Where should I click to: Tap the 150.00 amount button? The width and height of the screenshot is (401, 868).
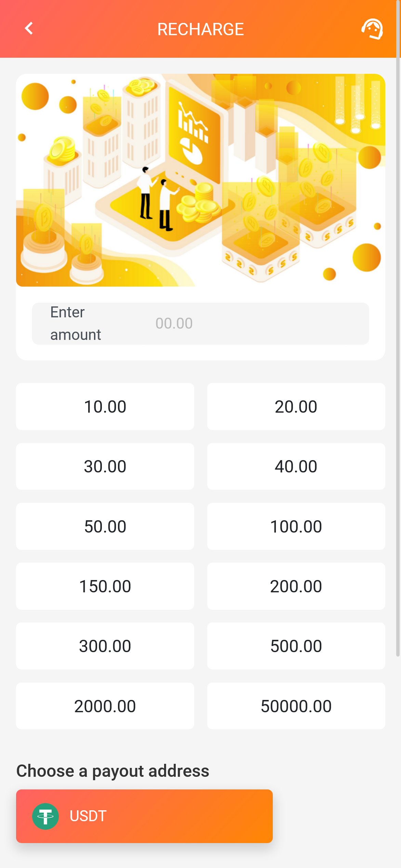coord(105,586)
